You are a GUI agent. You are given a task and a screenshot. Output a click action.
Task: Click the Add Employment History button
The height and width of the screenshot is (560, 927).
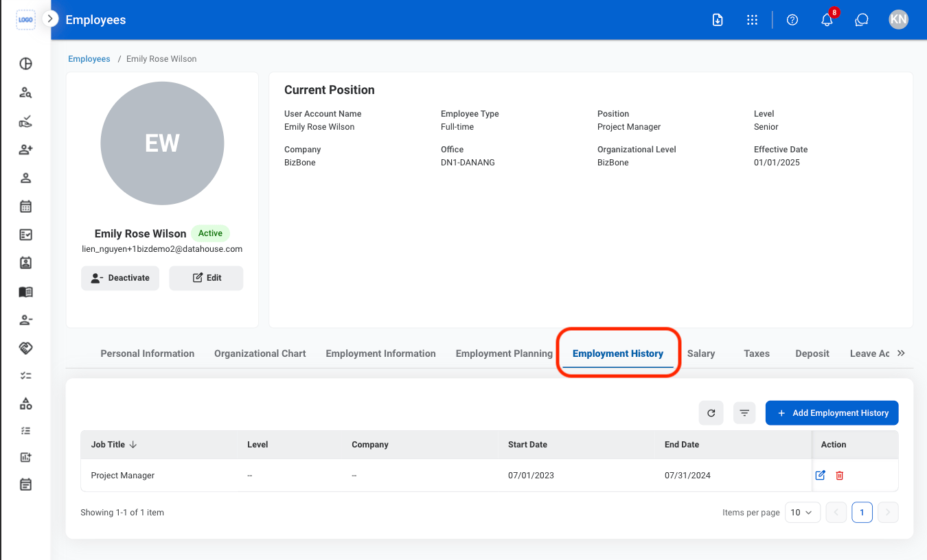click(x=832, y=413)
